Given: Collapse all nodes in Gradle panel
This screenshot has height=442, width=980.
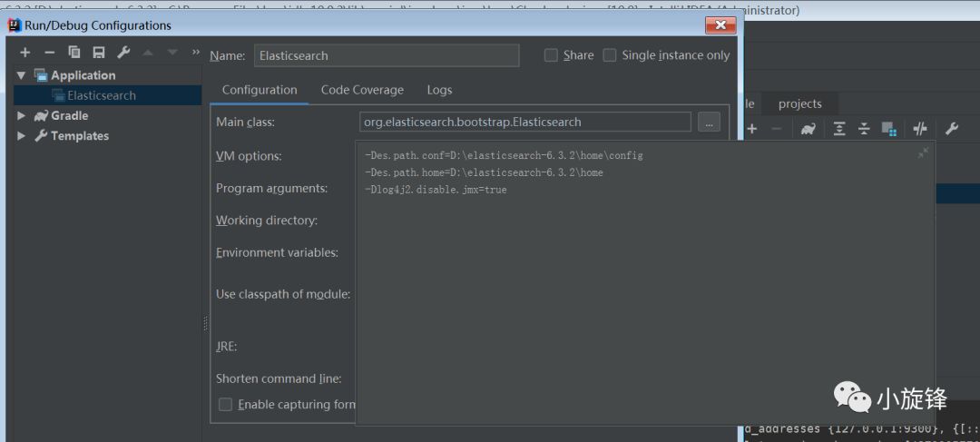Looking at the screenshot, I should tap(864, 129).
